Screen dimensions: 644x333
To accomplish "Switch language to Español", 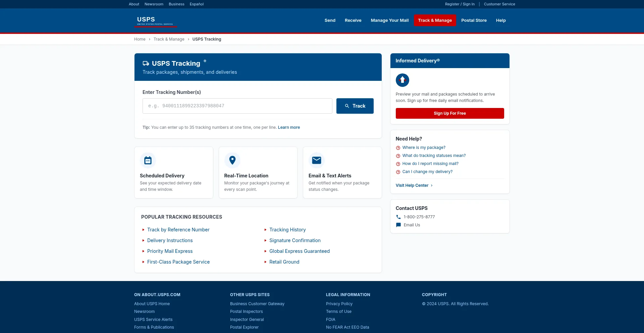I will [x=197, y=4].
